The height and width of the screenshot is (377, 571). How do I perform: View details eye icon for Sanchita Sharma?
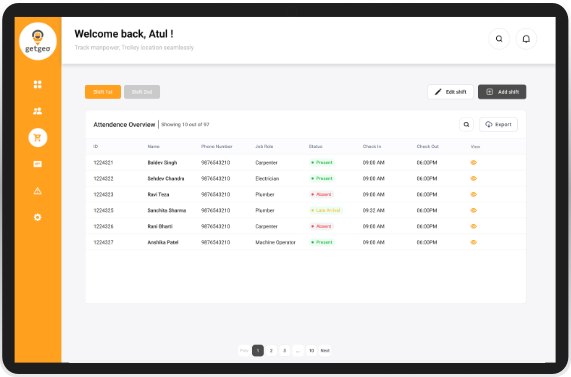click(473, 211)
